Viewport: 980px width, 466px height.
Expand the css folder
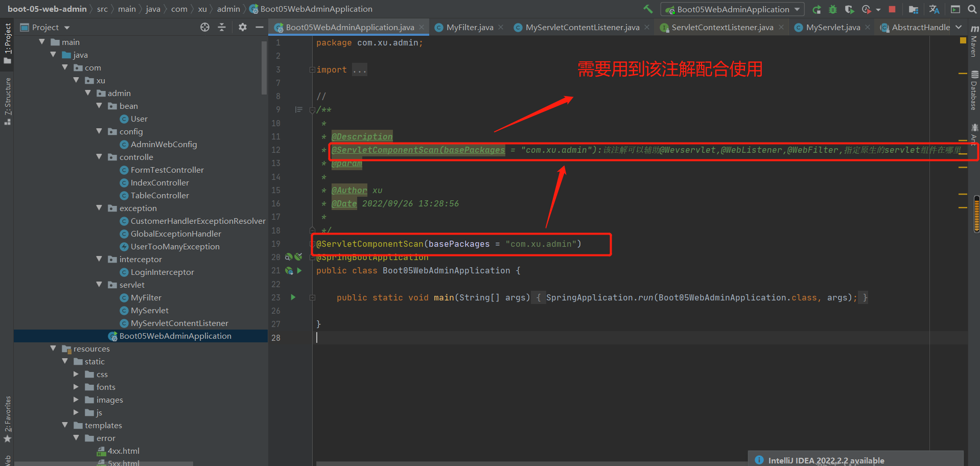pos(76,374)
